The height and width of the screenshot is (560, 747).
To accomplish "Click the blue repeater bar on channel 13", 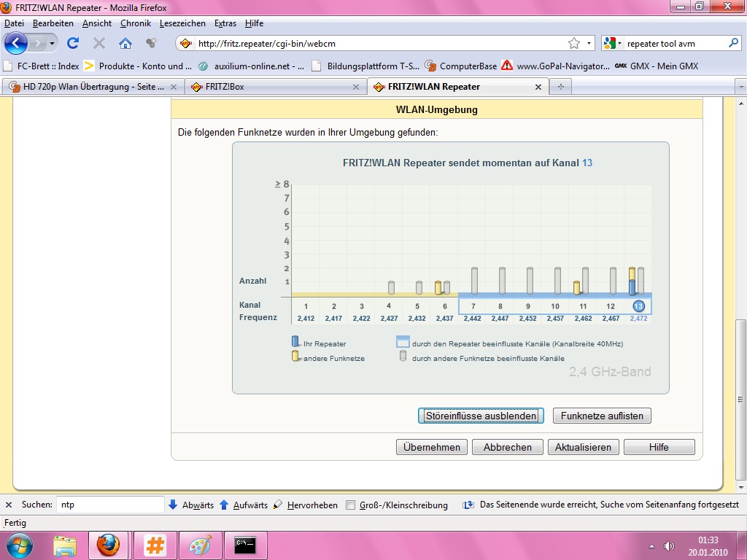I will pos(632,288).
